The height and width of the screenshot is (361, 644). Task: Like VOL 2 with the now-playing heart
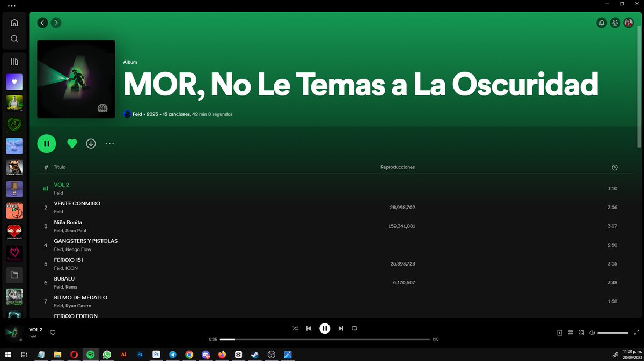[x=53, y=333]
